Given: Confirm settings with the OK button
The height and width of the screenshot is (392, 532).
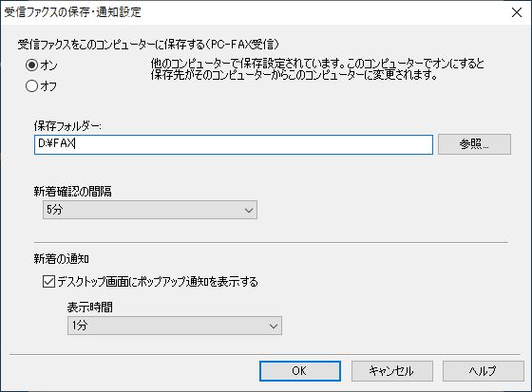Looking at the screenshot, I should click(x=300, y=371).
